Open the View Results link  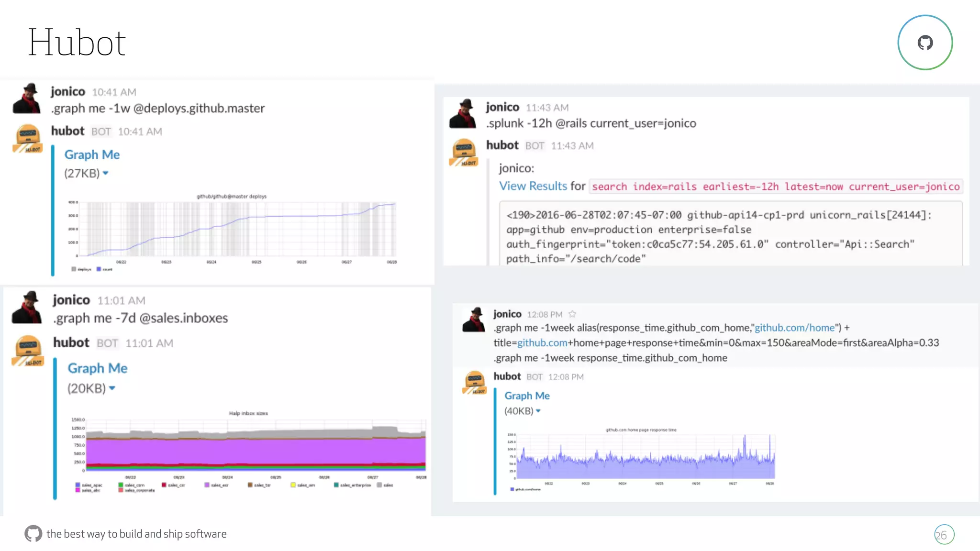533,186
